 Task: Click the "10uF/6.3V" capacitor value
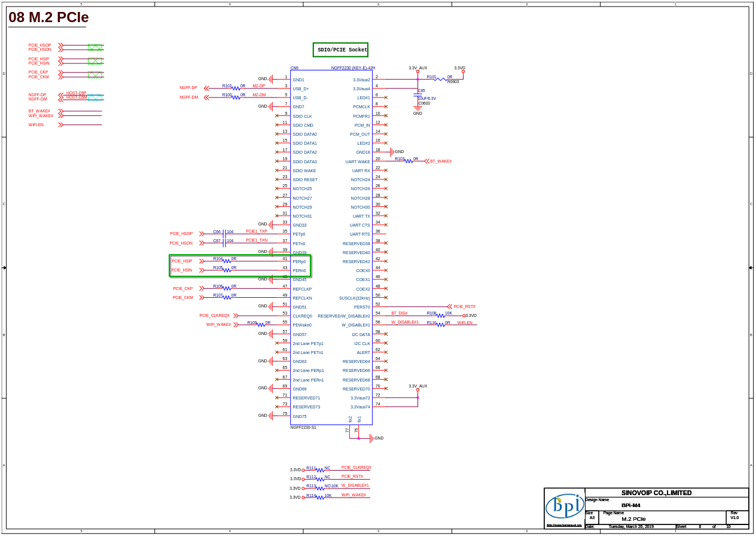tap(426, 99)
